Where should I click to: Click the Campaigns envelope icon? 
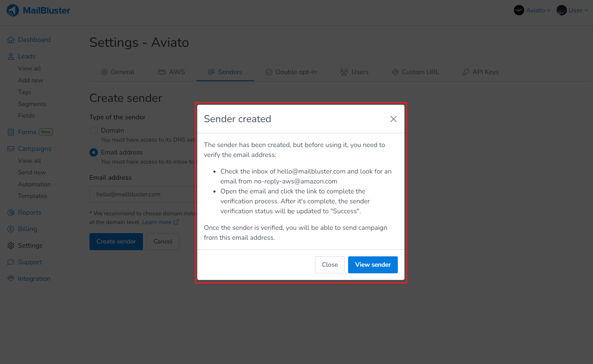pos(11,149)
